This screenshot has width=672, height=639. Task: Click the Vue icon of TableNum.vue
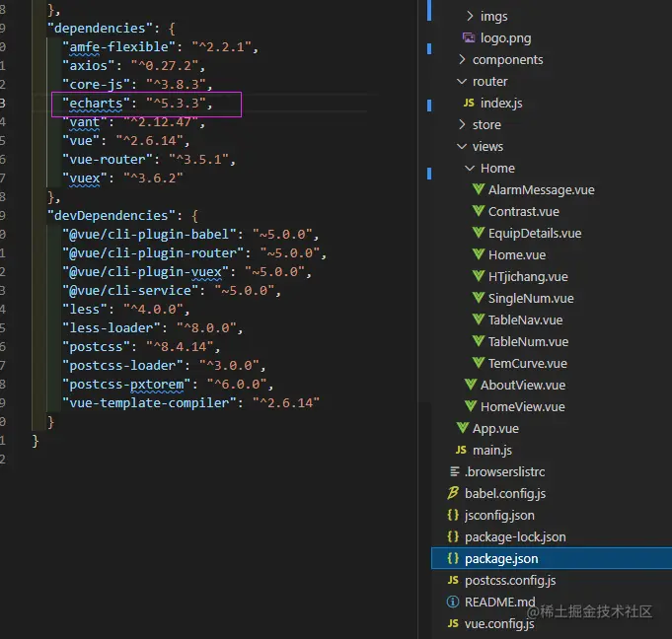(x=479, y=341)
